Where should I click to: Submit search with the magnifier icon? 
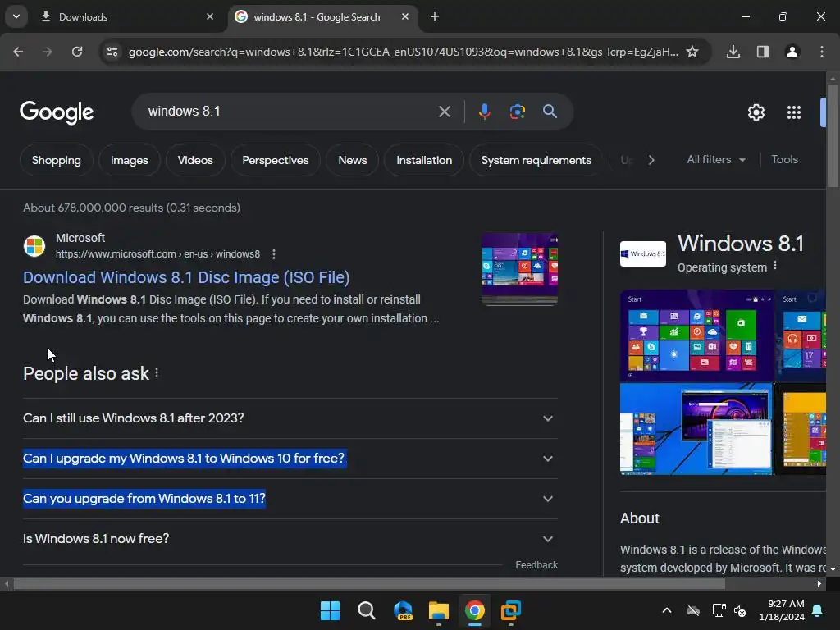pos(550,112)
